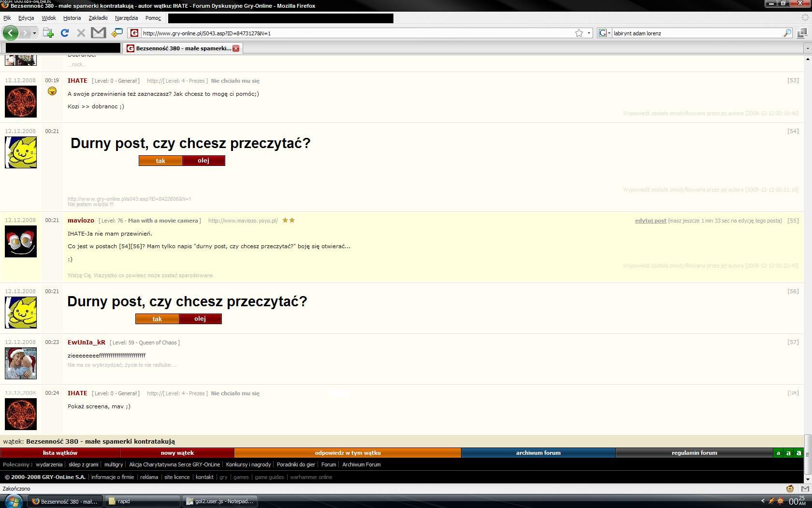The image size is (812, 508).
Task: Click EwUnIa_kR's avatar photo in post 57
Action: (x=21, y=363)
